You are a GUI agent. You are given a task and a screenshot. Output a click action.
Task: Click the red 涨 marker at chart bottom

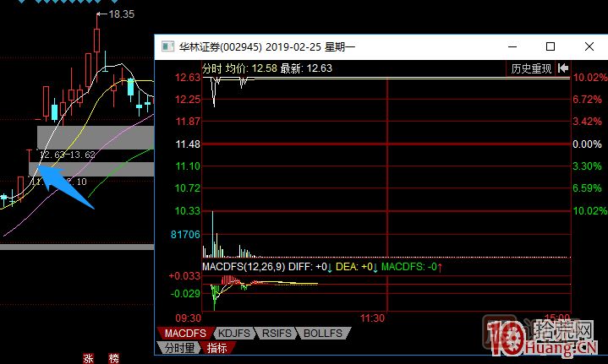click(x=87, y=358)
